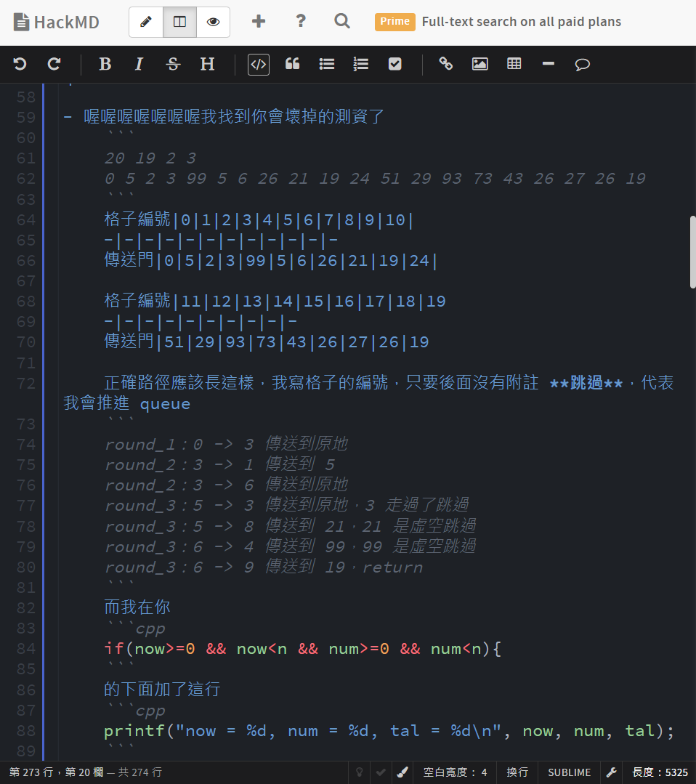696x784 pixels.
Task: Switch to split both-view mode
Action: 179,22
